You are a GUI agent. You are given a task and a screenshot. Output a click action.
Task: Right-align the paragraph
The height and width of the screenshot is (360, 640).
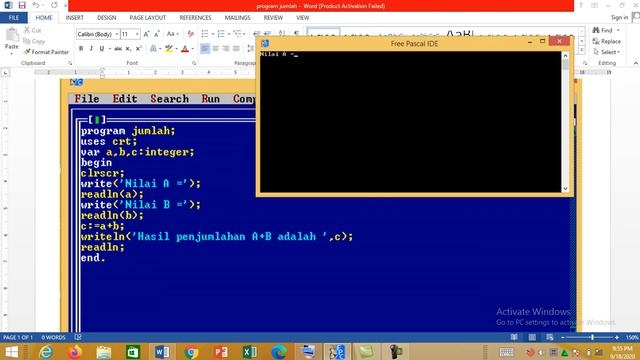click(x=226, y=49)
